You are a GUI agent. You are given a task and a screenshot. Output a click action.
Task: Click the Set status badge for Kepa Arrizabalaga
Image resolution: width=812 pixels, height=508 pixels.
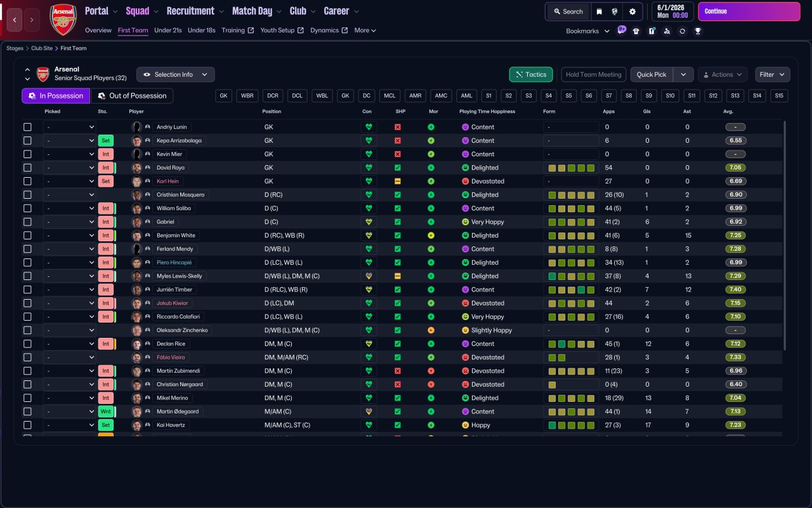[106, 141]
